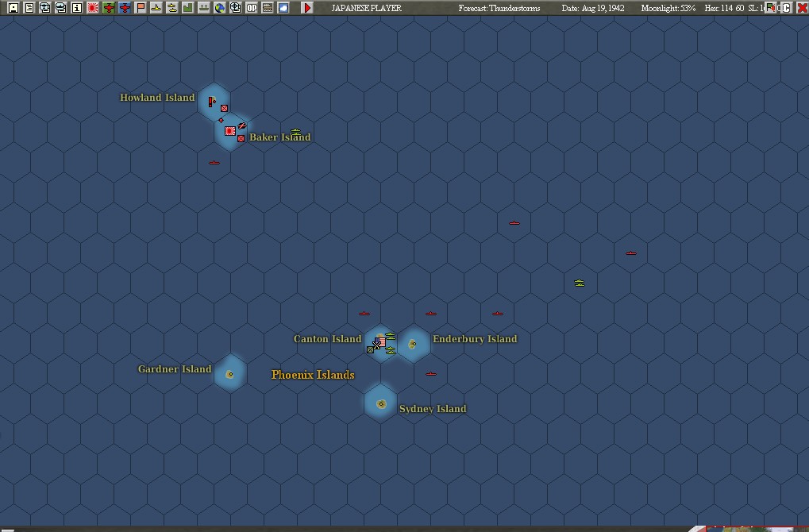This screenshot has height=532, width=809.
Task: Open the globe world map icon
Action: 220,8
